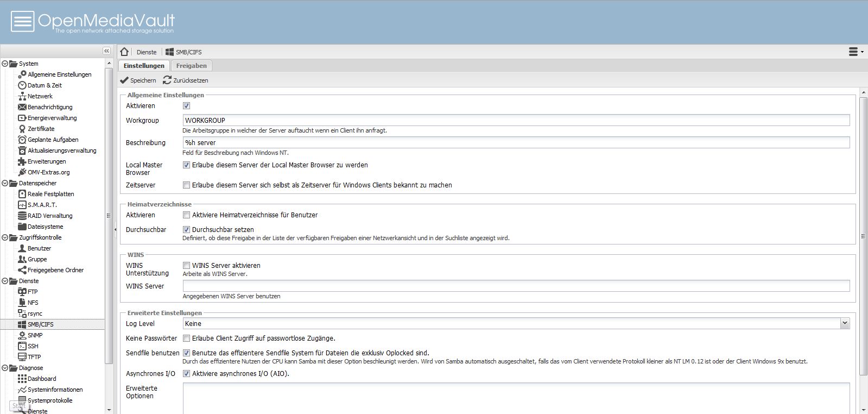Viewport: 868px width, 414px height.
Task: Collapse the System tree node
Action: (5, 64)
